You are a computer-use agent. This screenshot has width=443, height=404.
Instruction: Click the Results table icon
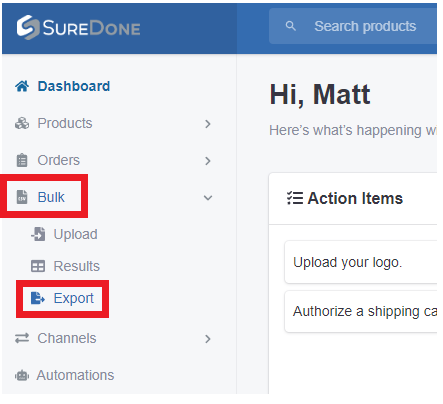[x=38, y=266]
